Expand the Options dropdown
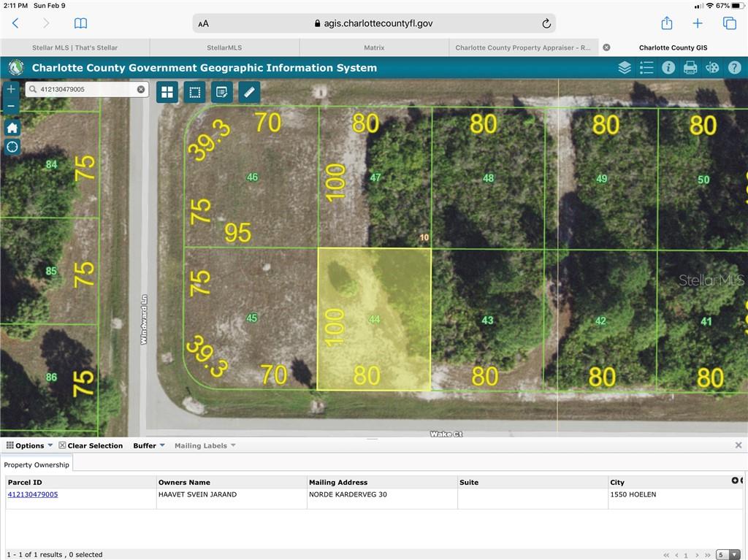Viewport: 748px width, 560px height. (30, 445)
